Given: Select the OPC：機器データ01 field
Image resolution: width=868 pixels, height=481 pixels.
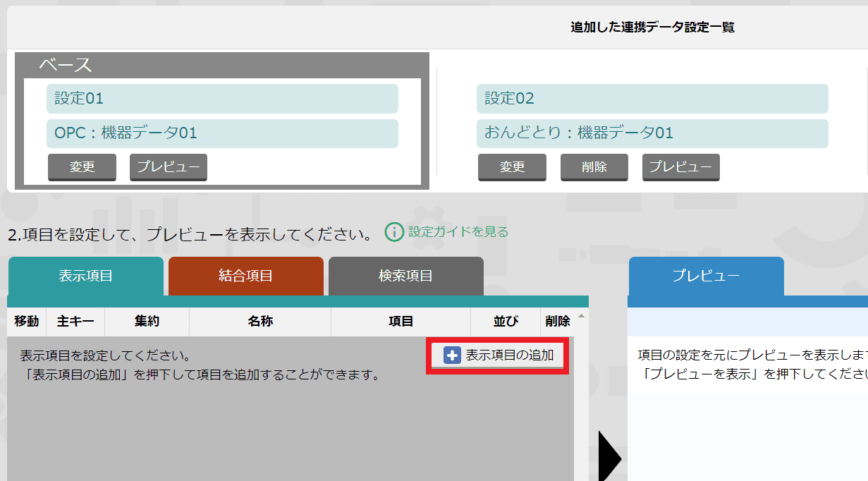Looking at the screenshot, I should coord(223,133).
